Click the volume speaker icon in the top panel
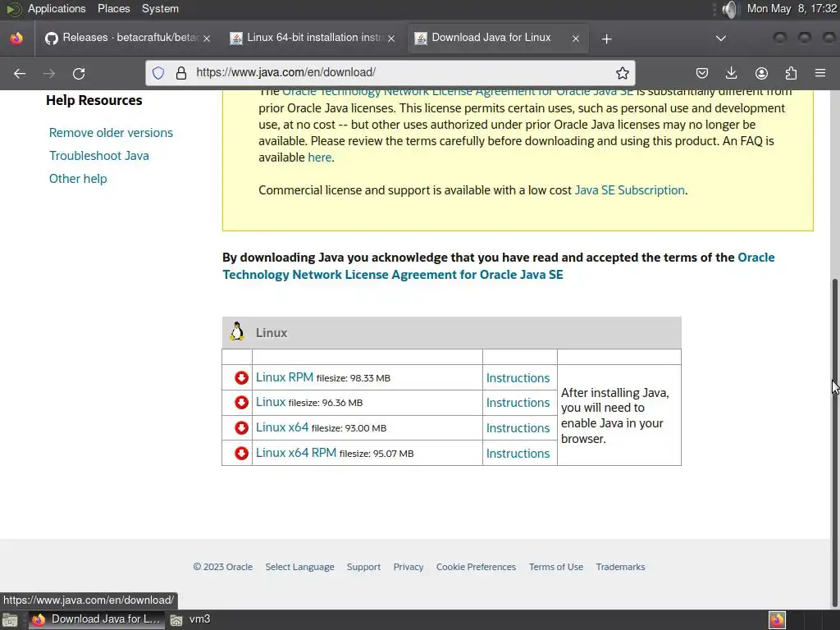Viewport: 840px width, 630px height. pos(728,9)
